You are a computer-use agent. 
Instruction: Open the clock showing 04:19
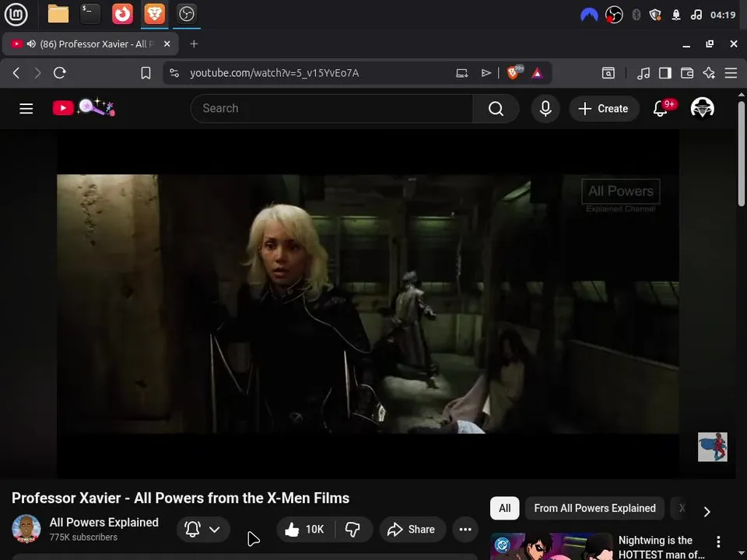723,15
